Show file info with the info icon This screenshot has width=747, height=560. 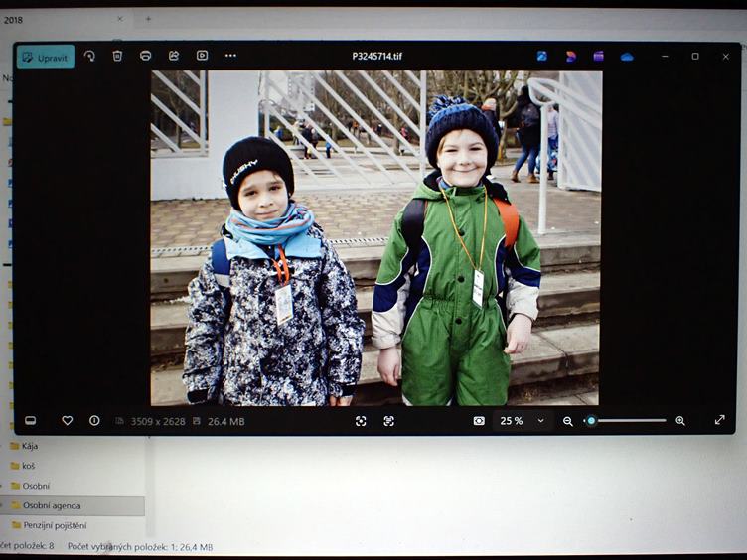94,421
